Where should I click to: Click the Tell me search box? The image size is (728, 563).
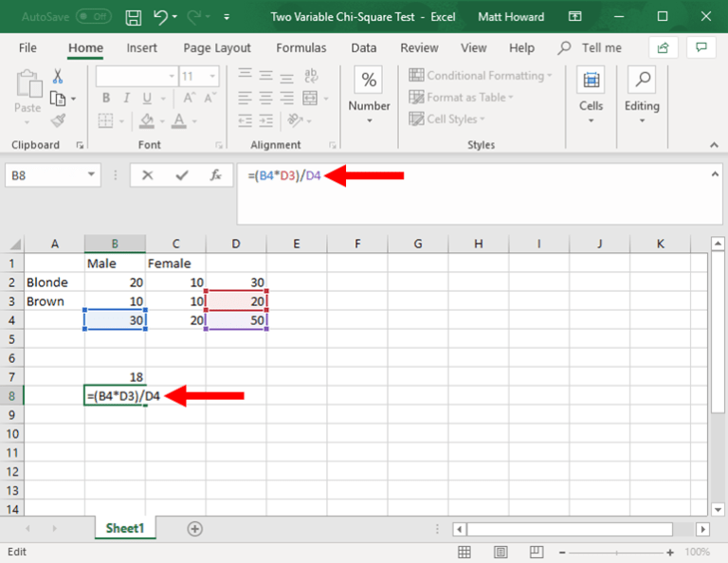[591, 47]
